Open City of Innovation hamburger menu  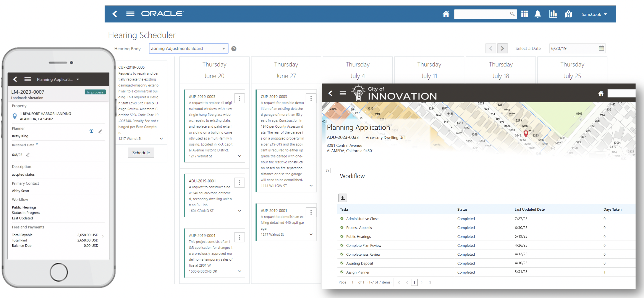(x=343, y=93)
